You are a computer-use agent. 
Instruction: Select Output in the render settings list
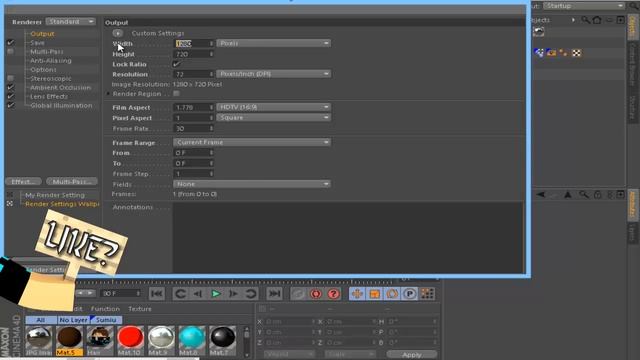[x=42, y=34]
